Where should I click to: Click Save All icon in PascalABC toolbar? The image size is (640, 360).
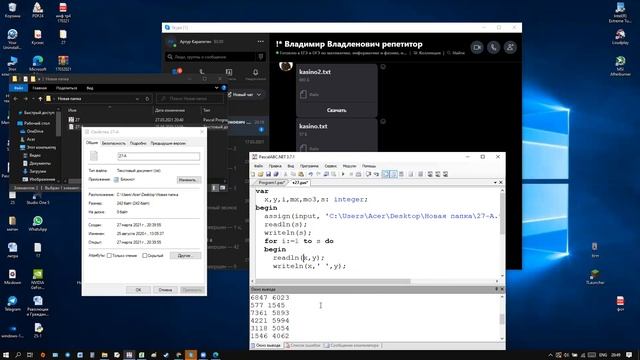(276, 174)
